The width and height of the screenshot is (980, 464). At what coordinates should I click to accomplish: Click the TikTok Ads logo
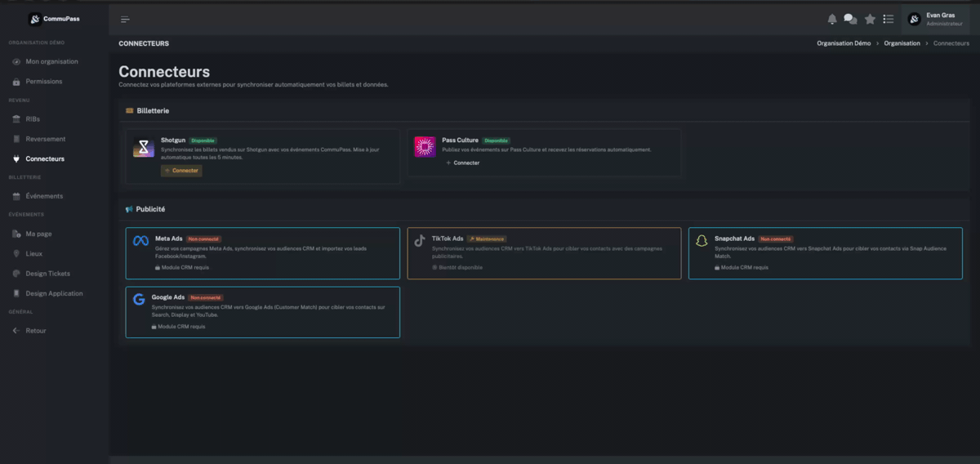tap(420, 241)
